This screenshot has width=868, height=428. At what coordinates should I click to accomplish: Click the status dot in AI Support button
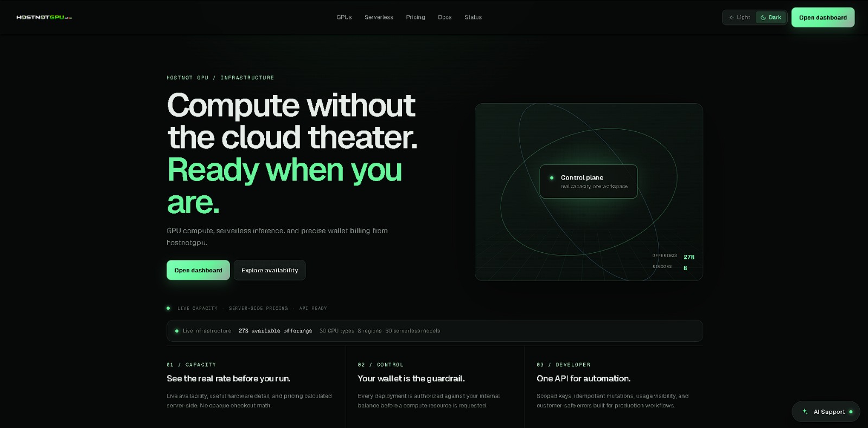coord(851,412)
